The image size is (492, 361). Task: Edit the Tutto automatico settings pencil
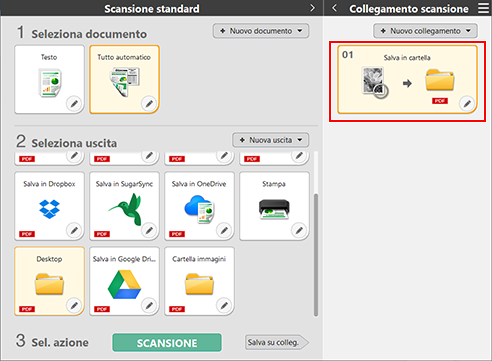point(149,104)
